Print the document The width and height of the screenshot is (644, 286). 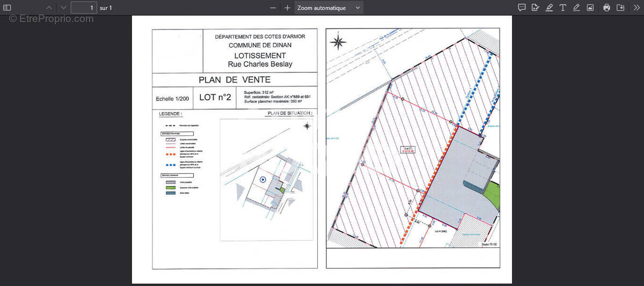(x=607, y=8)
